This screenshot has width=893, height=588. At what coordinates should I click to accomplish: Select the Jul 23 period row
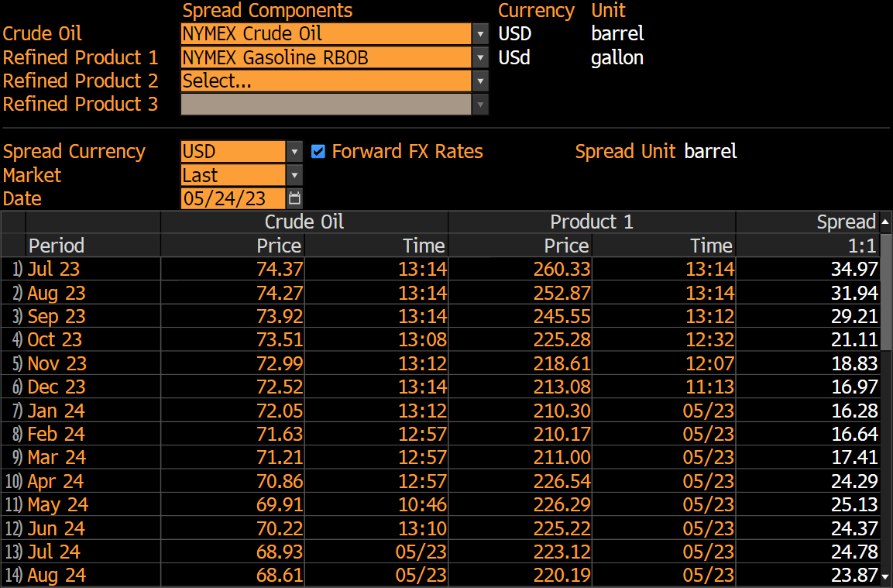pyautogui.click(x=440, y=269)
